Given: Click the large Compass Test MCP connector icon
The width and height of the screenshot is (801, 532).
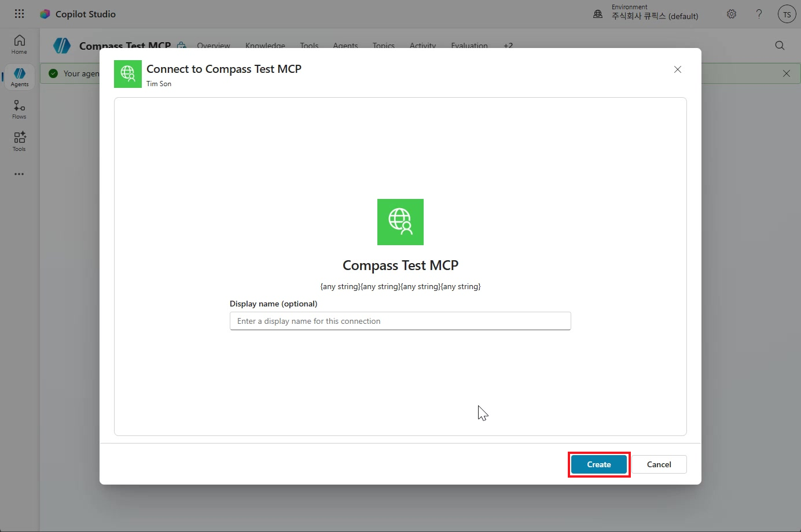Looking at the screenshot, I should click(400, 222).
